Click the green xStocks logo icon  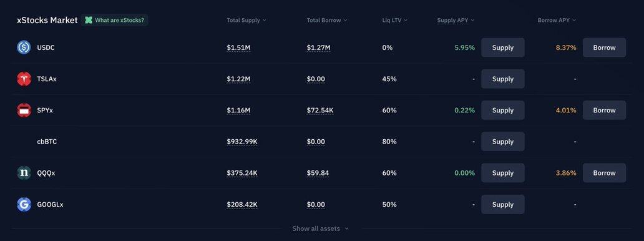click(x=89, y=20)
